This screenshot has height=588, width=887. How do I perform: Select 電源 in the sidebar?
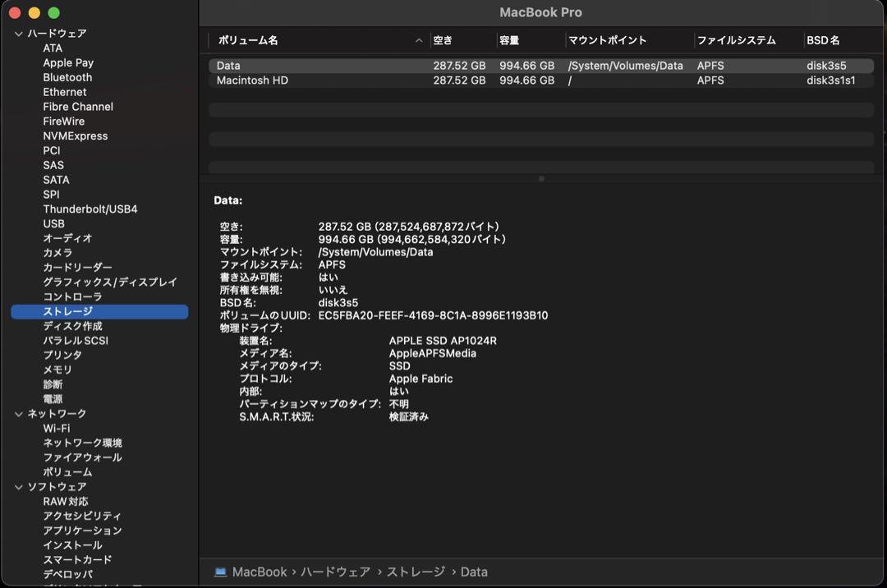coord(53,399)
